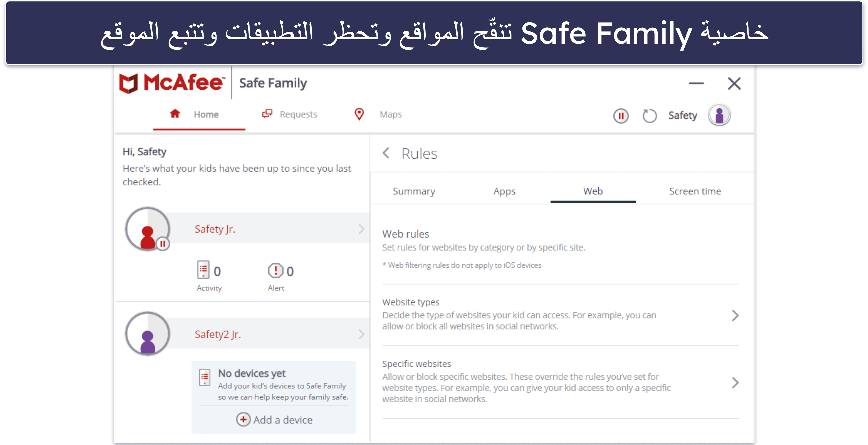
Task: Select the Web rules tab
Action: (x=593, y=191)
